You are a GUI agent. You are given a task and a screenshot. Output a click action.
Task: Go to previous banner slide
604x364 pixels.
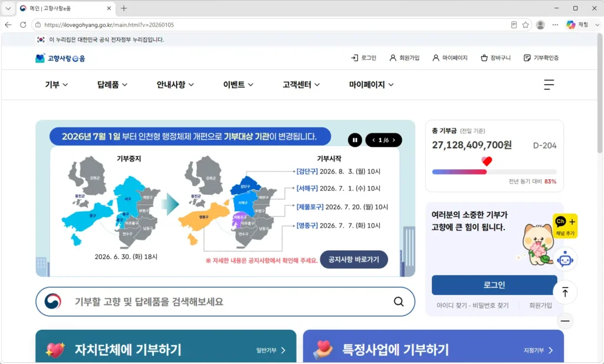coord(373,140)
